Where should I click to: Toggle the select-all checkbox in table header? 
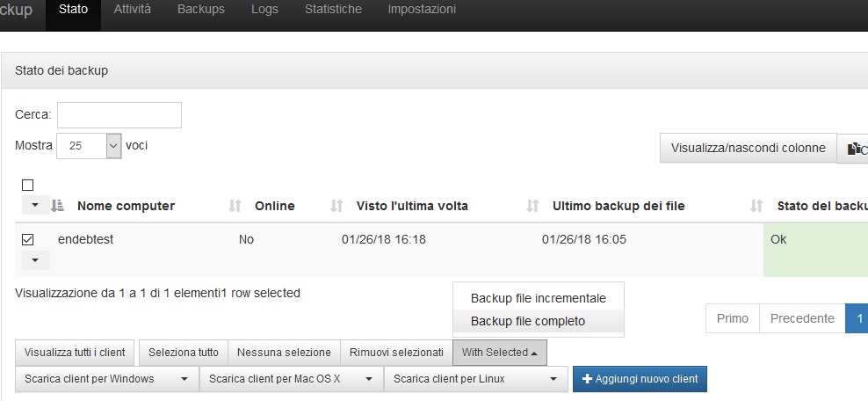pos(27,185)
